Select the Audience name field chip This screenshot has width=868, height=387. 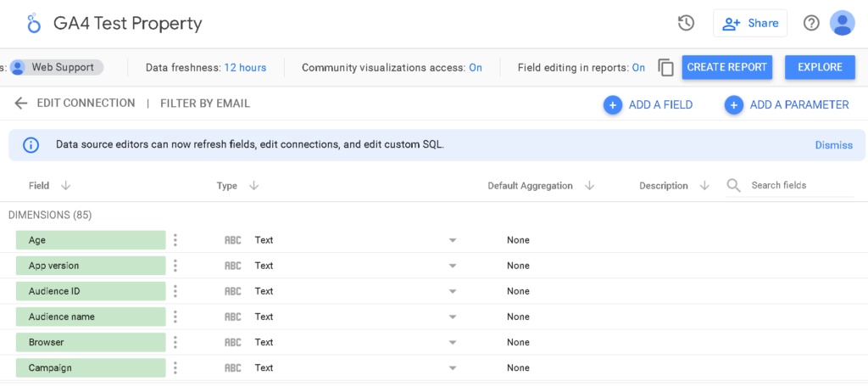click(91, 317)
